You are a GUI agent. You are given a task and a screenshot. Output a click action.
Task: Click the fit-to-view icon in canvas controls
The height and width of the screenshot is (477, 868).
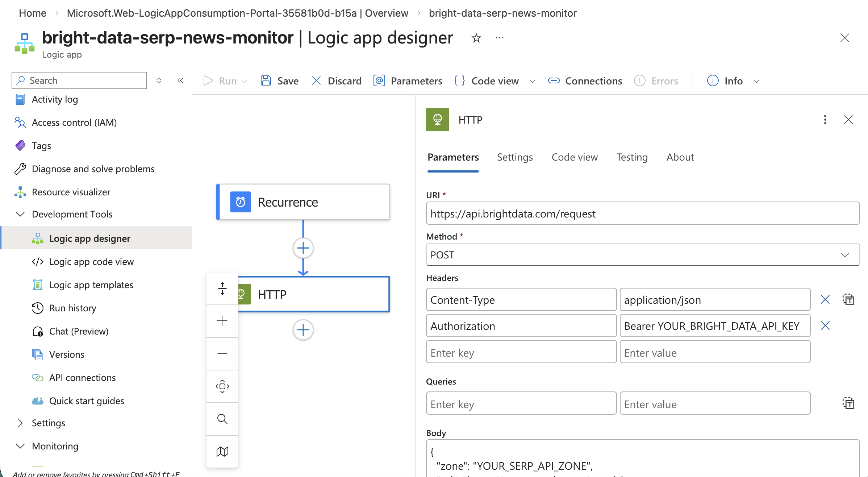coord(222,386)
